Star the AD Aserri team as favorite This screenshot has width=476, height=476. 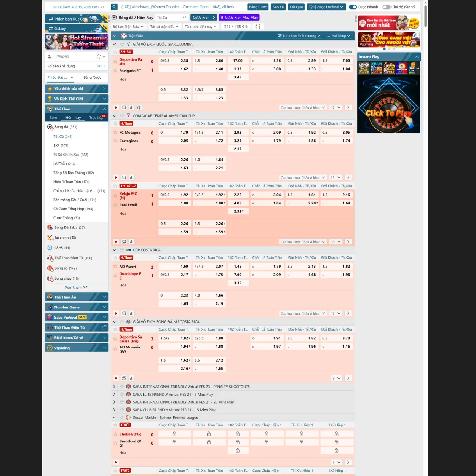click(115, 267)
